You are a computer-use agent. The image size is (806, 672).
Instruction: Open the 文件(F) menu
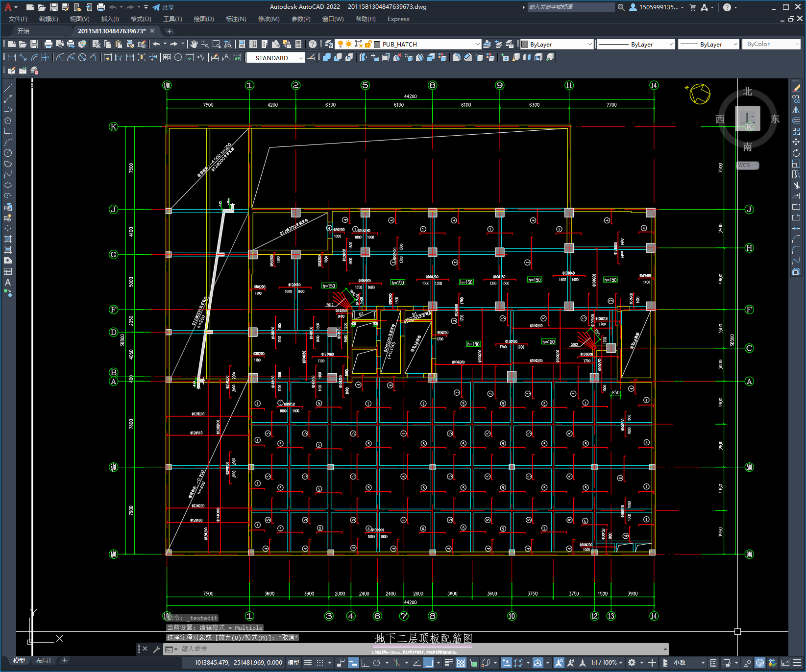[x=18, y=19]
